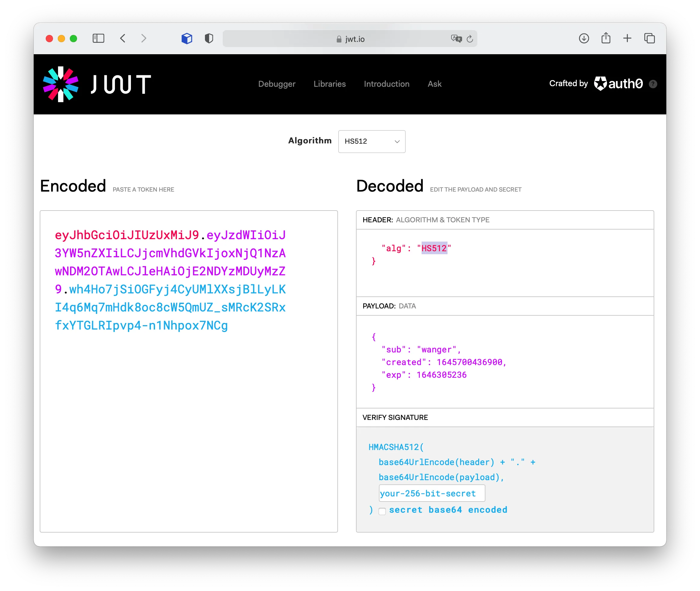
Task: Click the JWT logo icon
Action: coord(60,84)
